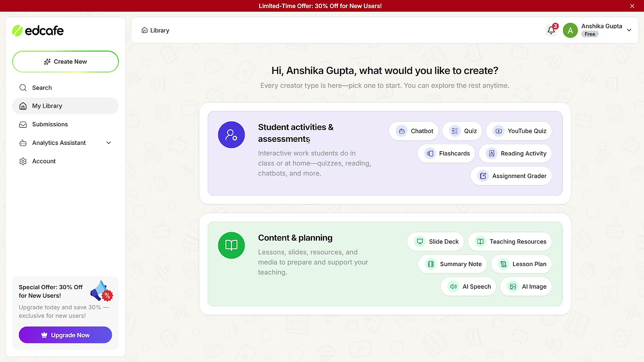Create a Quiz
This screenshot has width=644, height=362.
click(x=462, y=131)
